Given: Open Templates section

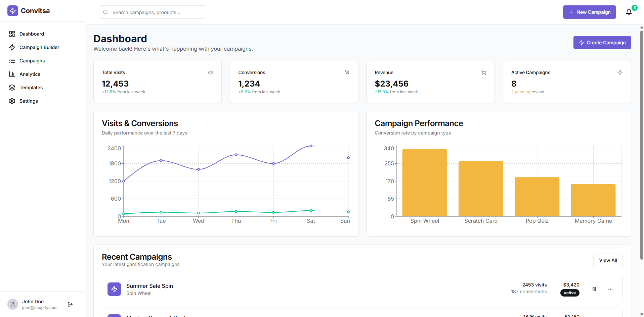Looking at the screenshot, I should tap(42, 88).
